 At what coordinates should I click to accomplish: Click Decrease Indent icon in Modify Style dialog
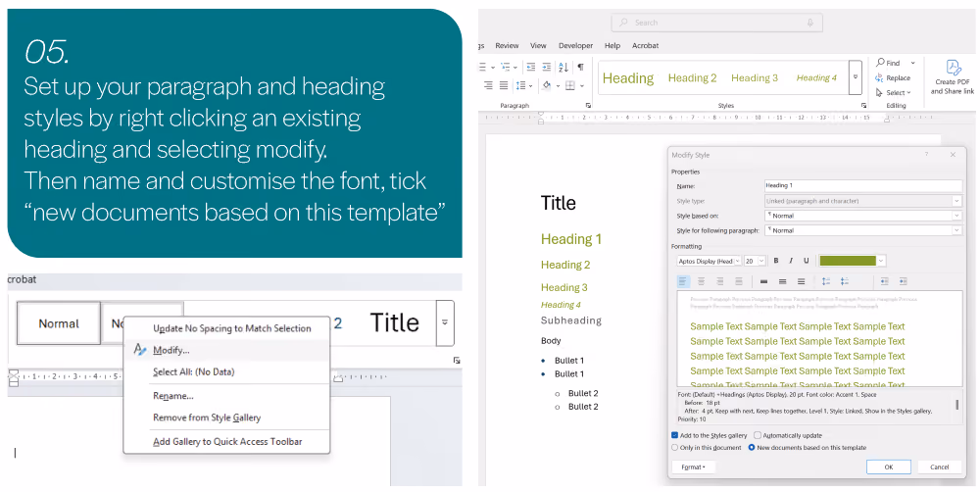[884, 282]
